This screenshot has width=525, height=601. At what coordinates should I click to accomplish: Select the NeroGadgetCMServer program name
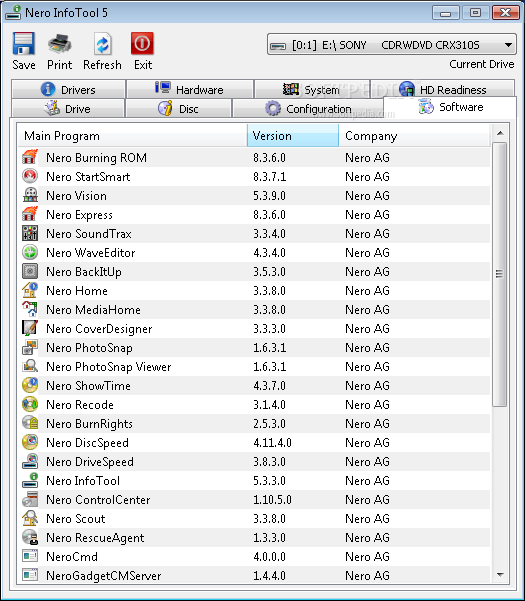click(103, 576)
